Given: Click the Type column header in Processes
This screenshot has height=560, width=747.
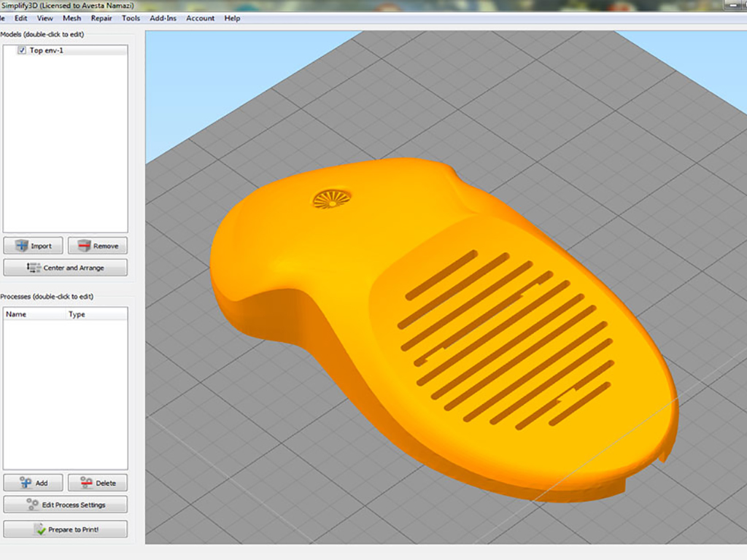Looking at the screenshot, I should [x=77, y=314].
